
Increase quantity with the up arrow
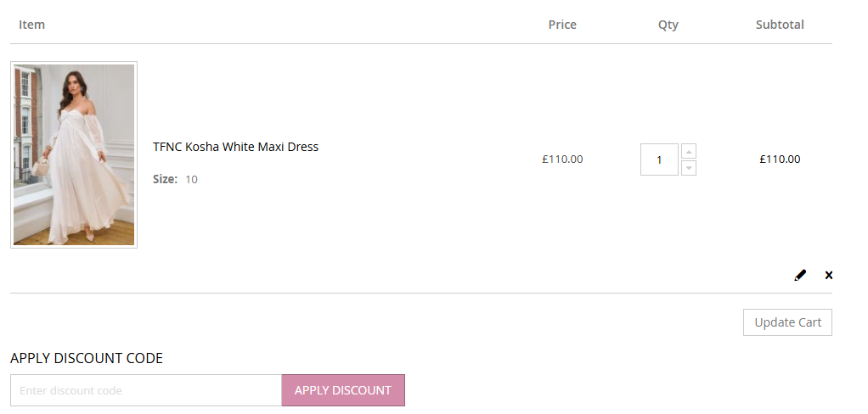coord(689,151)
